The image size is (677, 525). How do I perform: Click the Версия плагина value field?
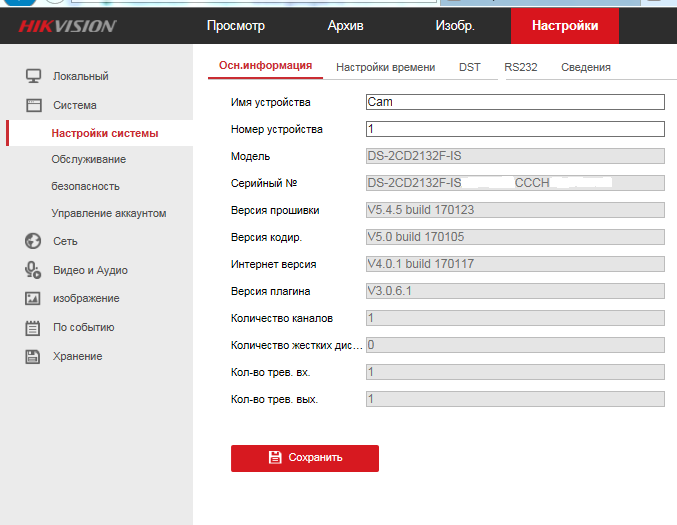[515, 291]
